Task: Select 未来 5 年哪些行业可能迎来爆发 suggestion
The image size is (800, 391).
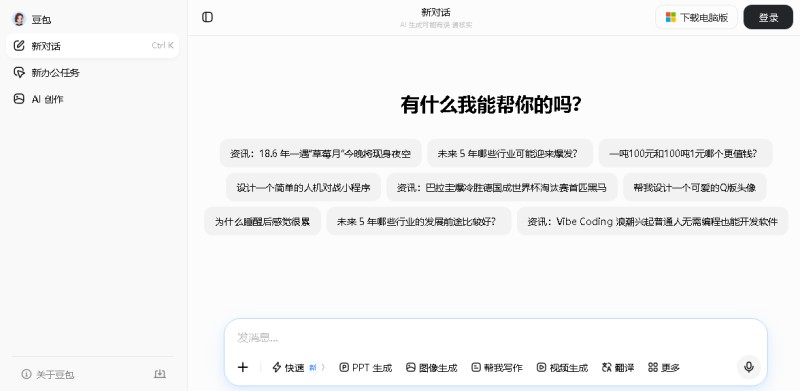Action: click(510, 153)
